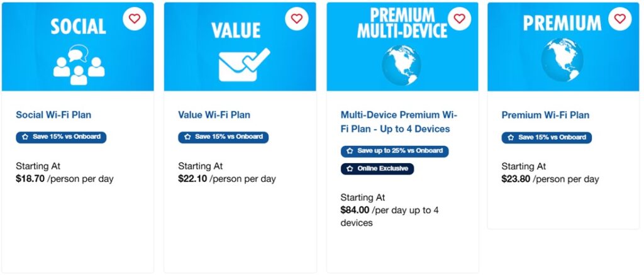The width and height of the screenshot is (644, 275).
Task: Click the $18.70 per person price
Action: coord(30,179)
